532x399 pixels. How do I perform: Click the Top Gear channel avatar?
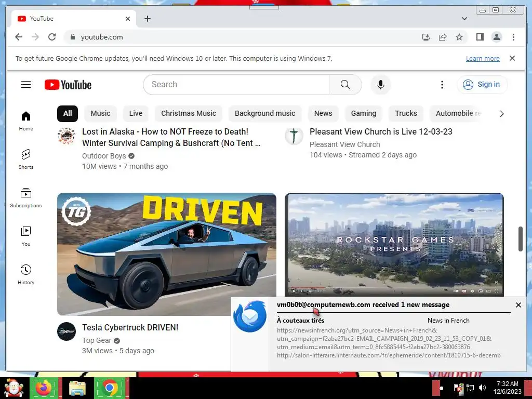[x=66, y=331]
